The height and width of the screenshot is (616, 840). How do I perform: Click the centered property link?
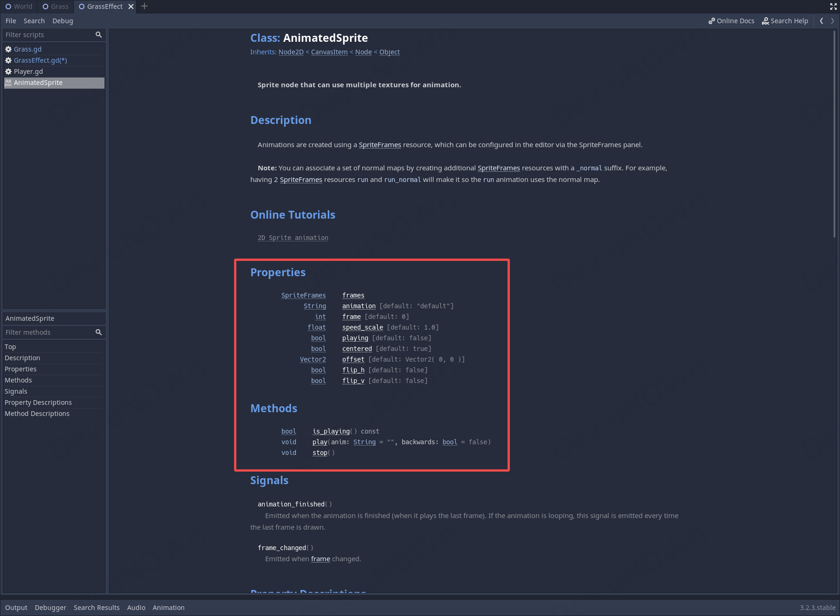coord(357,349)
